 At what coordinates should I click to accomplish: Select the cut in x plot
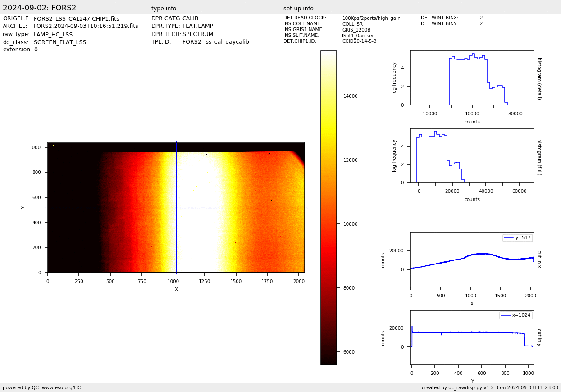pyautogui.click(x=472, y=260)
